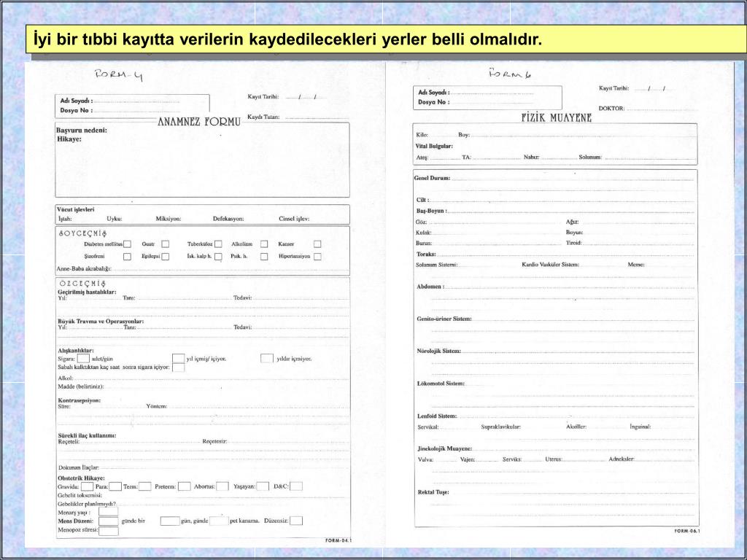Click the box after 'sonra sigara içiyor'
Image resolution: width=747 pixels, height=560 pixels.
tap(179, 367)
